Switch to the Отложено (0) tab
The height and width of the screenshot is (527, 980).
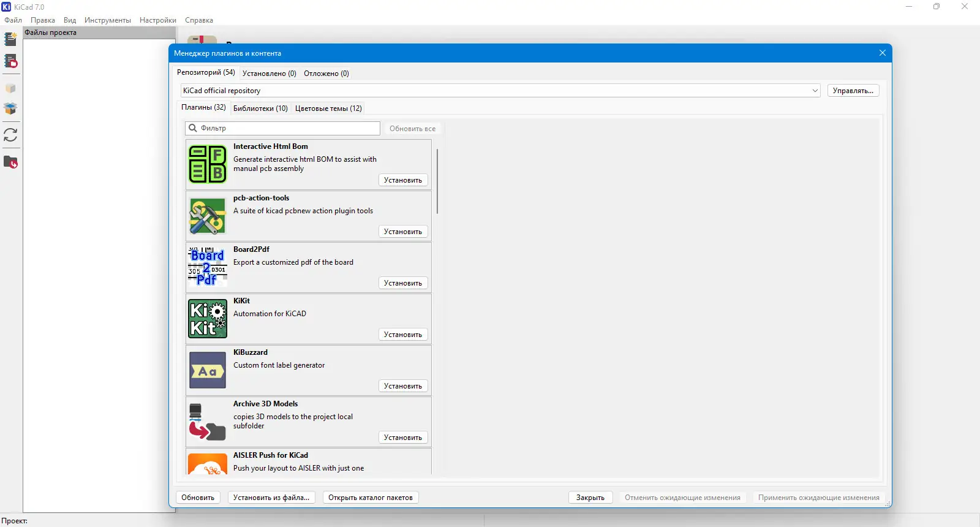click(326, 74)
